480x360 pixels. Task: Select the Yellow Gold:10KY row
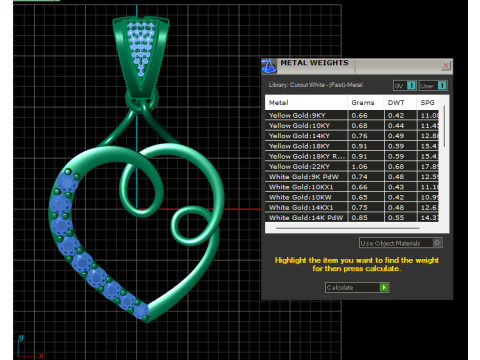click(x=352, y=126)
